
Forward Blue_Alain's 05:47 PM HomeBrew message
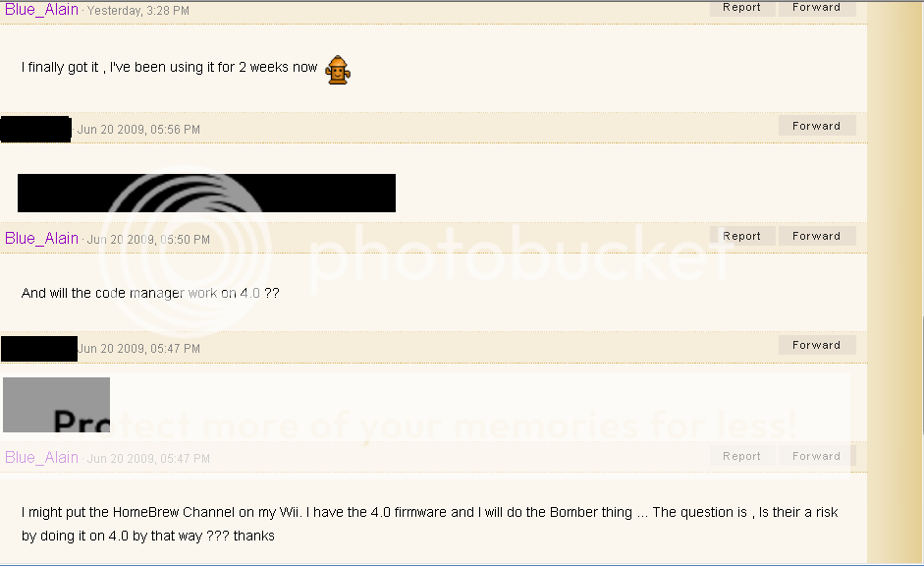817,456
